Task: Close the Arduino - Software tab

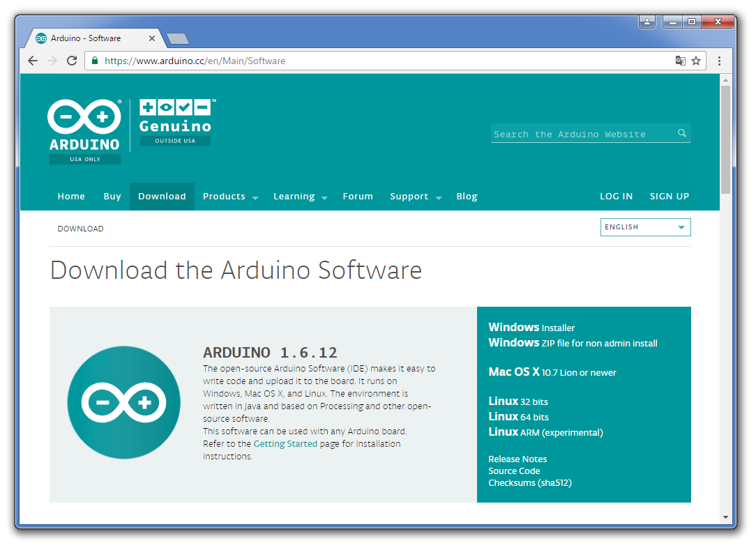Action: point(152,38)
